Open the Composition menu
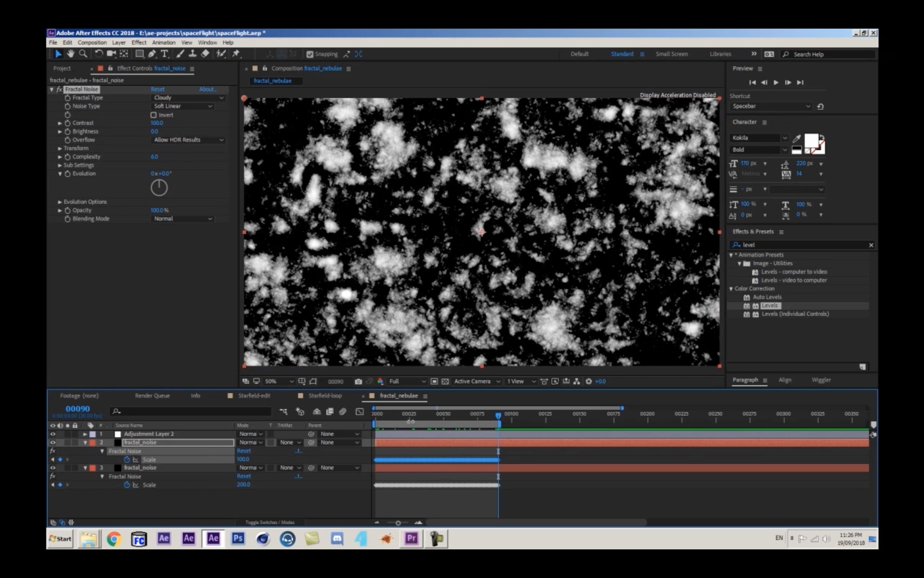This screenshot has width=924, height=578. 92,42
